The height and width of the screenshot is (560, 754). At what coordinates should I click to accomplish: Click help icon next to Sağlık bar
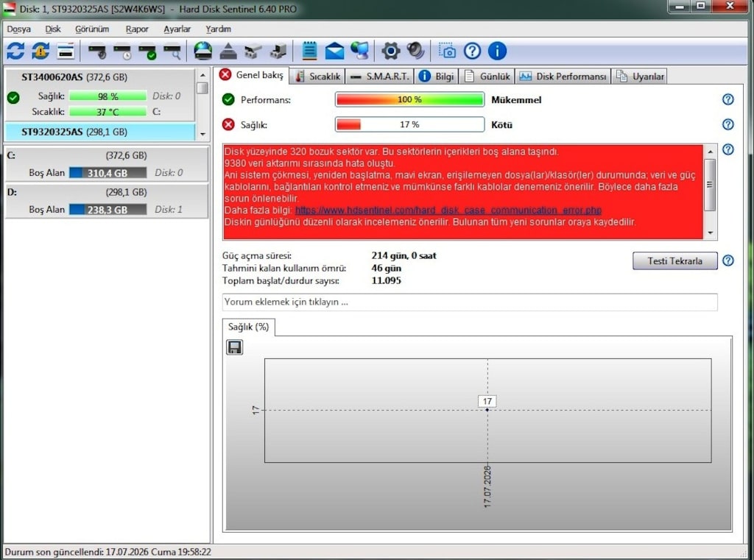728,124
